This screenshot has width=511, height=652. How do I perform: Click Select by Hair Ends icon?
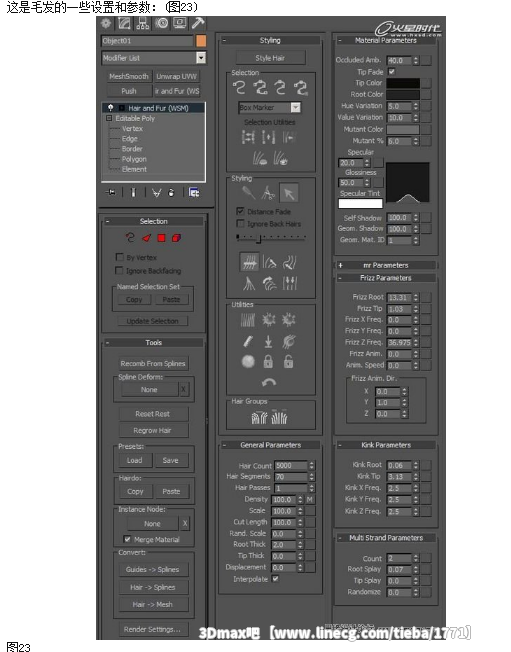239,88
